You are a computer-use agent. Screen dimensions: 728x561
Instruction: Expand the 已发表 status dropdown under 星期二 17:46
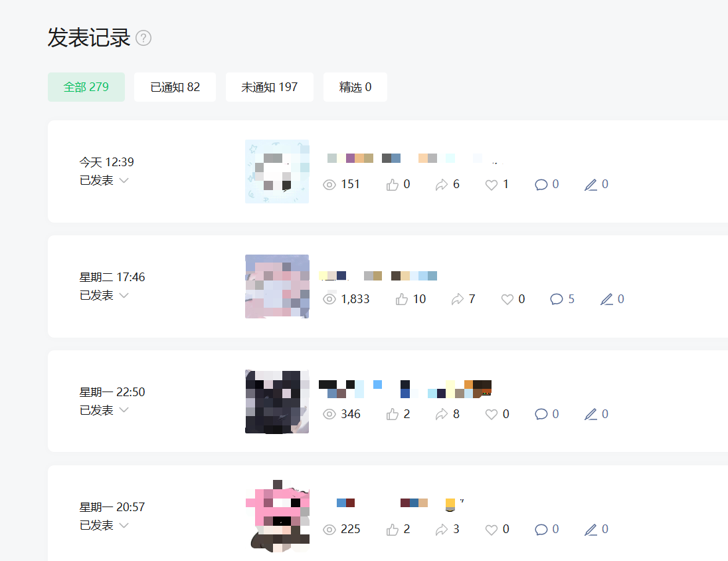pyautogui.click(x=124, y=295)
